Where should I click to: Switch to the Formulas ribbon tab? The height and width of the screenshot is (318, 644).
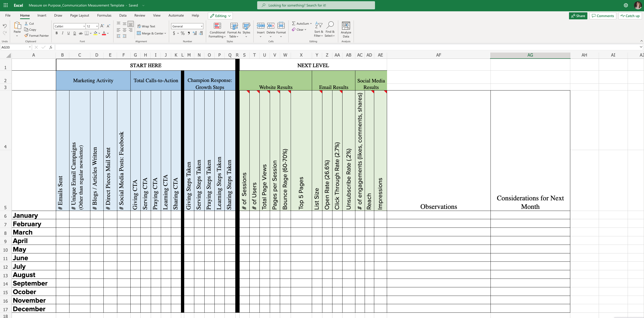(x=104, y=15)
